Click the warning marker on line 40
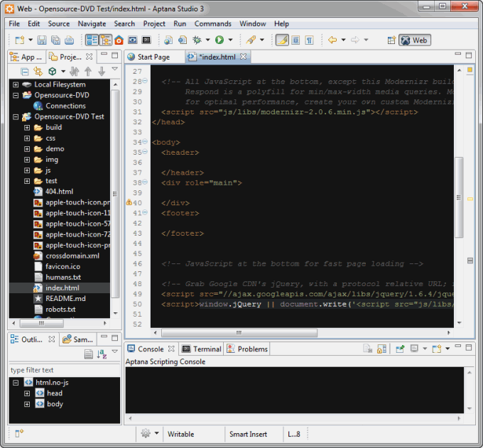Screen dimensions: 483x448 click(129, 202)
